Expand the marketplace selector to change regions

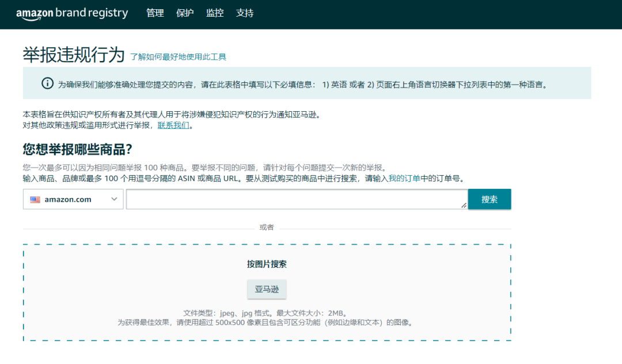click(x=73, y=199)
